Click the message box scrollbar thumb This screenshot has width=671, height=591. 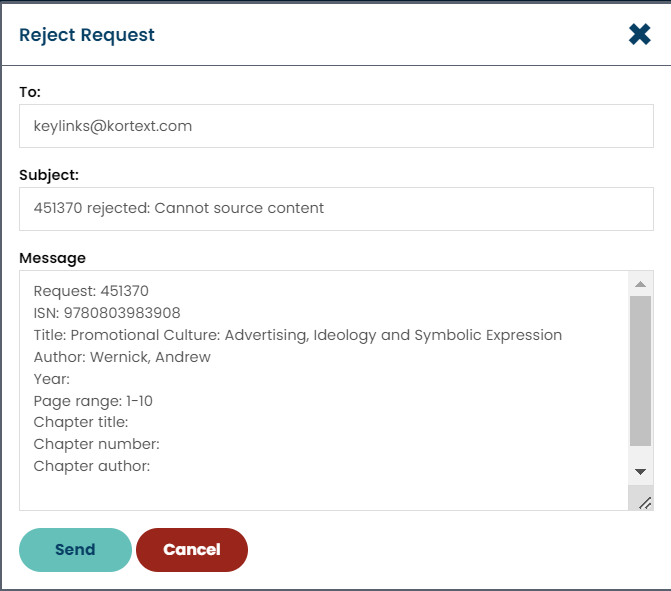(x=640, y=370)
